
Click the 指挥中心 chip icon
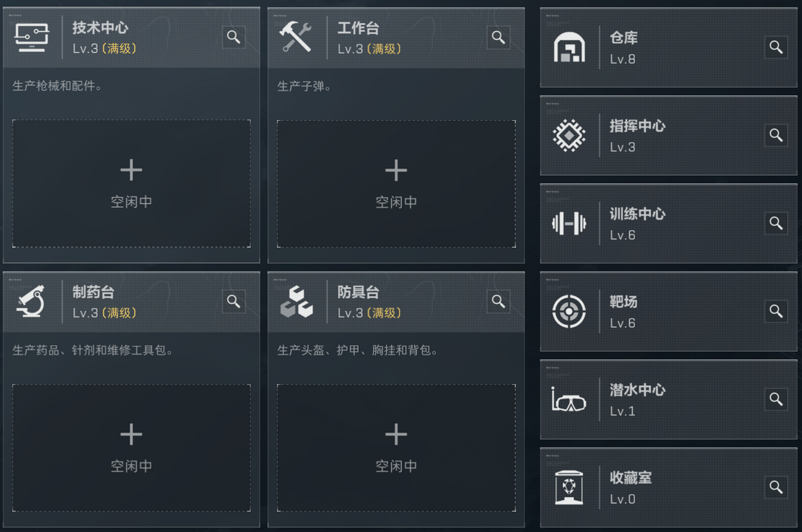[568, 136]
